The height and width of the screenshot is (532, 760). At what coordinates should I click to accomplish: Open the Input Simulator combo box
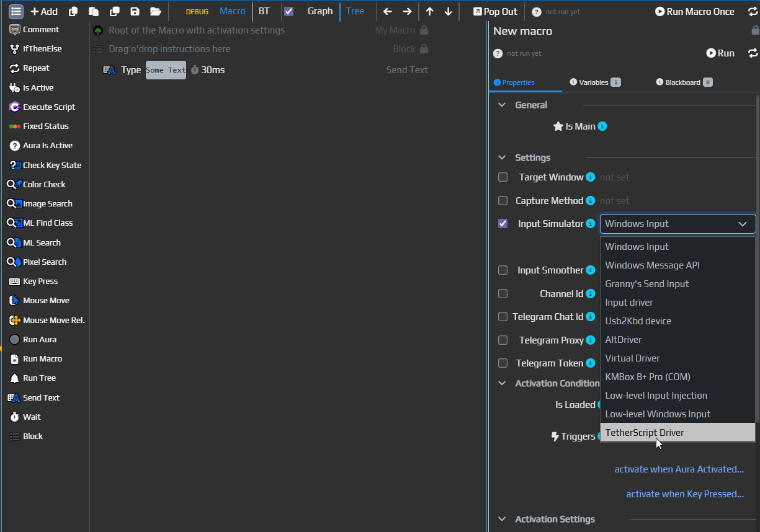coord(677,224)
